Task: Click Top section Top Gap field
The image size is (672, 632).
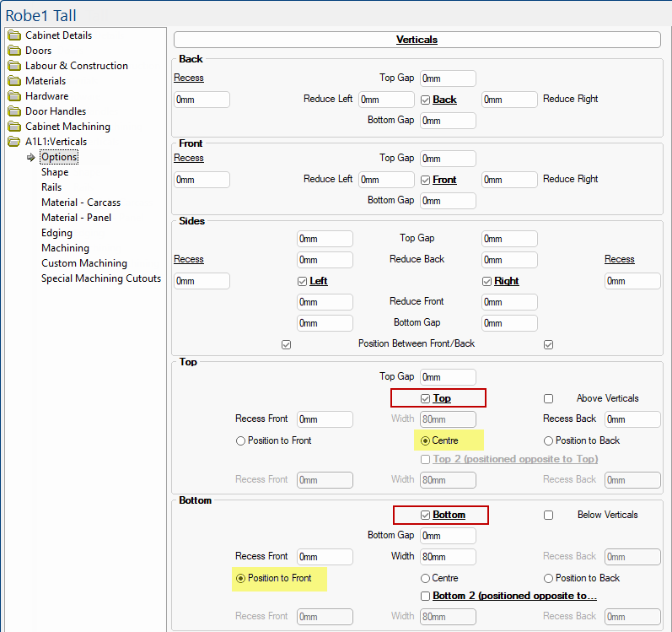Action: point(448,377)
